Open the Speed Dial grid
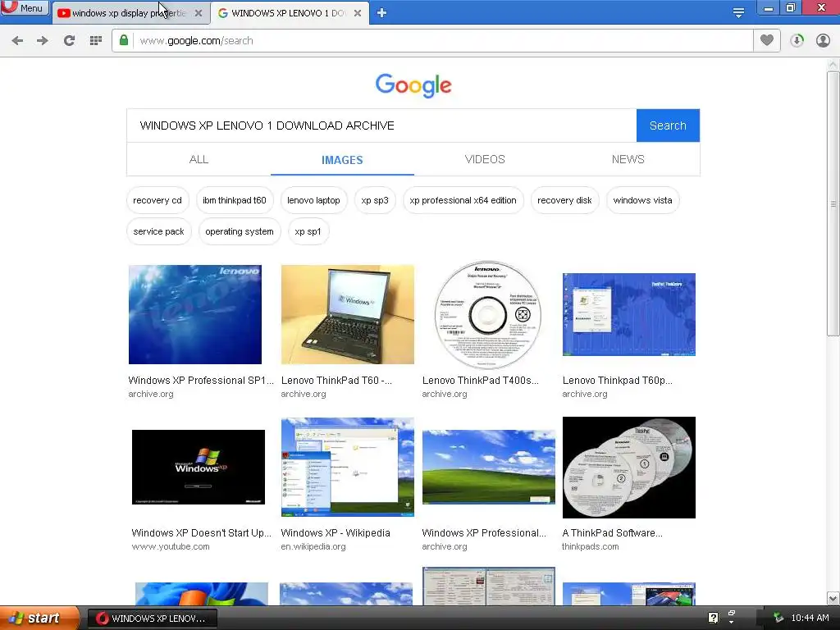The width and height of the screenshot is (840, 630). point(96,41)
